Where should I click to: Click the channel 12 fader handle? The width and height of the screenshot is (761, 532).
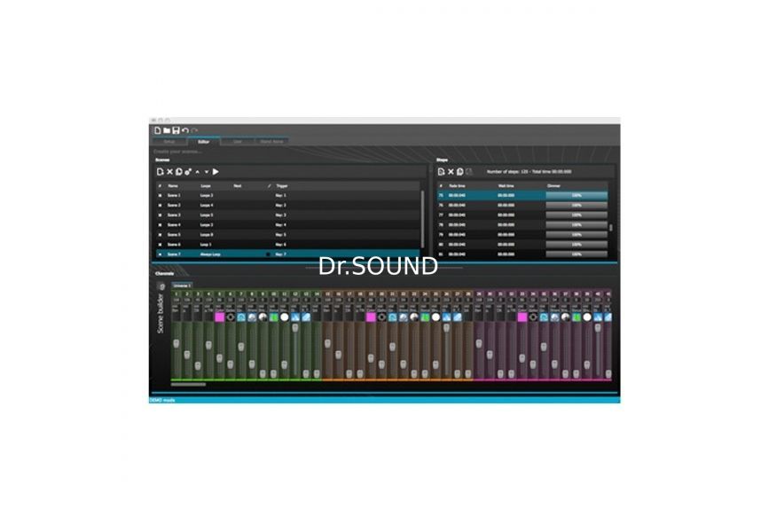tap(295, 328)
